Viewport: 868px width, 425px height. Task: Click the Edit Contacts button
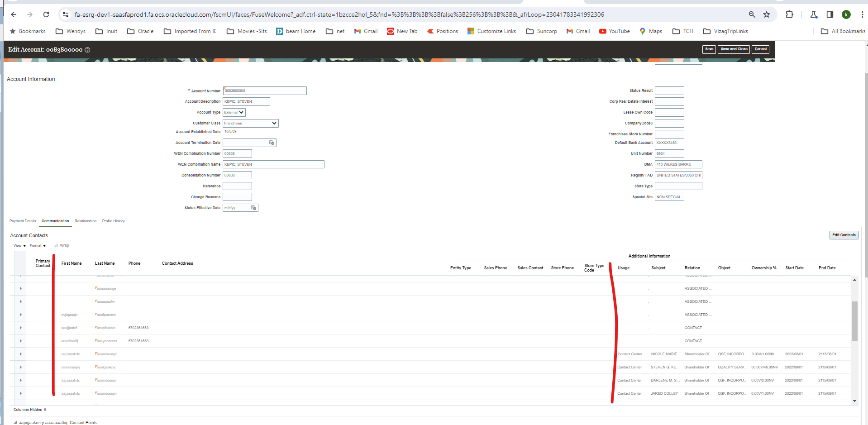pyautogui.click(x=844, y=235)
